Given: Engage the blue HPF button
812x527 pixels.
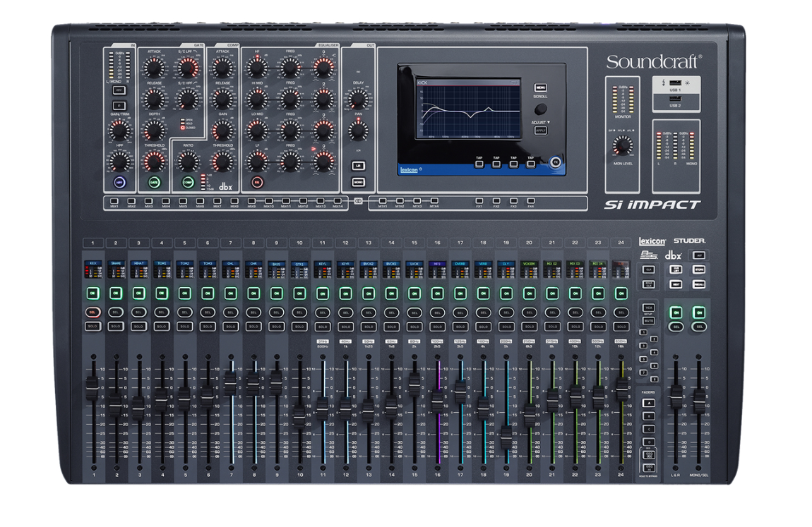Looking at the screenshot, I should 119,182.
